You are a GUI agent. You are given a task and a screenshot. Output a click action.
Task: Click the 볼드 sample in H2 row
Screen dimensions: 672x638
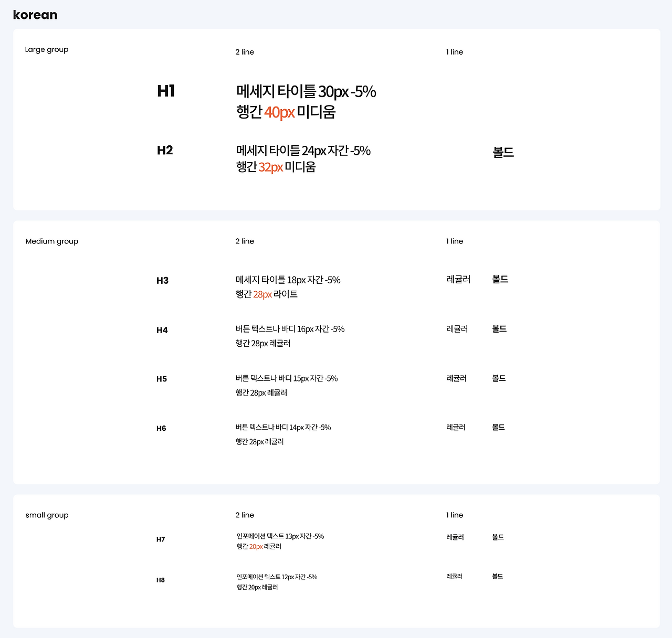click(x=503, y=153)
